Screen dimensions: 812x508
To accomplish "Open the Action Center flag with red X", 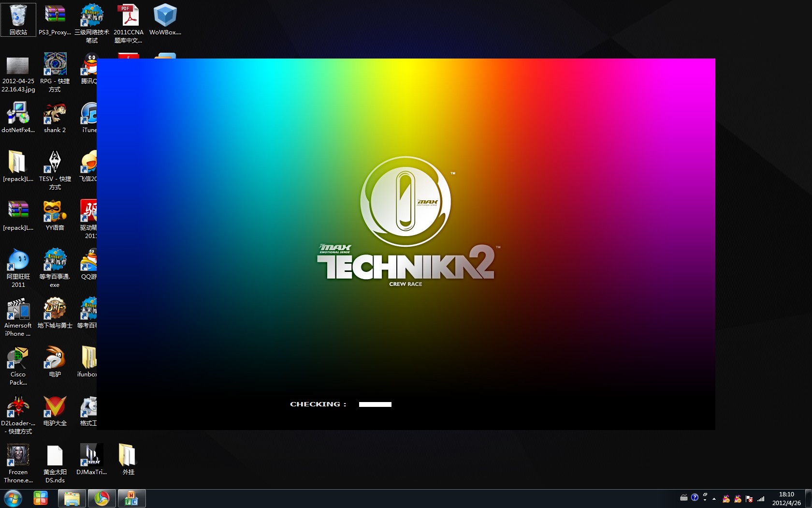I will 749,499.
